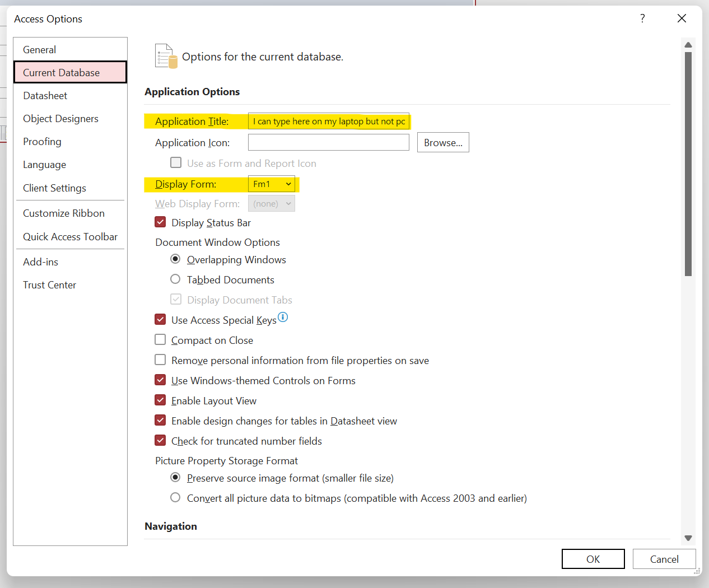The width and height of the screenshot is (709, 588).
Task: Open the Object Designers category
Action: tap(71, 119)
